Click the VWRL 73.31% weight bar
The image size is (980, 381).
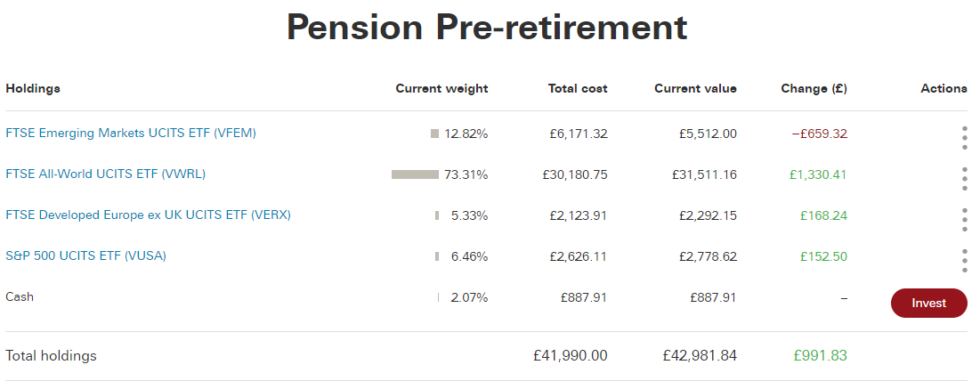click(415, 174)
